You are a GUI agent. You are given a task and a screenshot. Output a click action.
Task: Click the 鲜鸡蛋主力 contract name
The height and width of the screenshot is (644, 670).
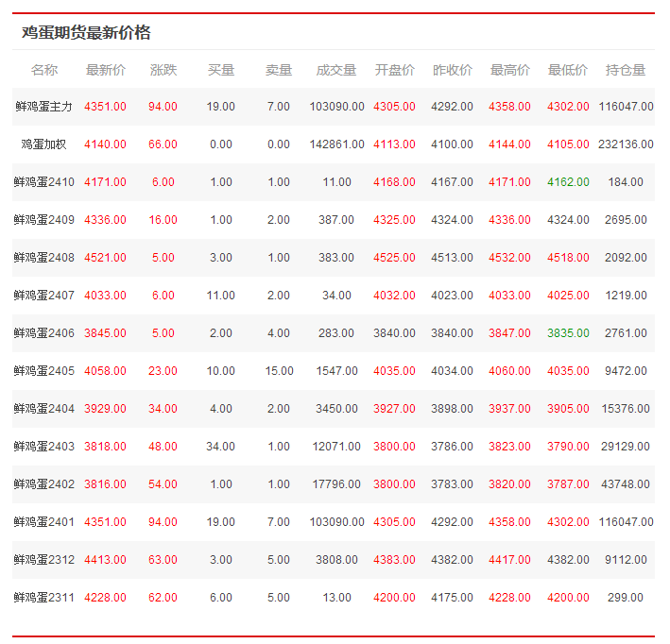pyautogui.click(x=43, y=107)
